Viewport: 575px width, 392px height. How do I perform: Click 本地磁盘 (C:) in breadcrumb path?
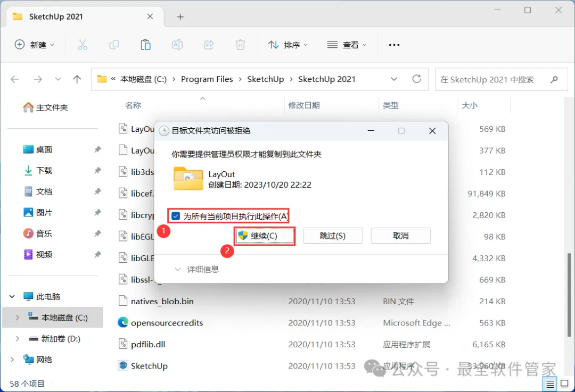click(143, 79)
